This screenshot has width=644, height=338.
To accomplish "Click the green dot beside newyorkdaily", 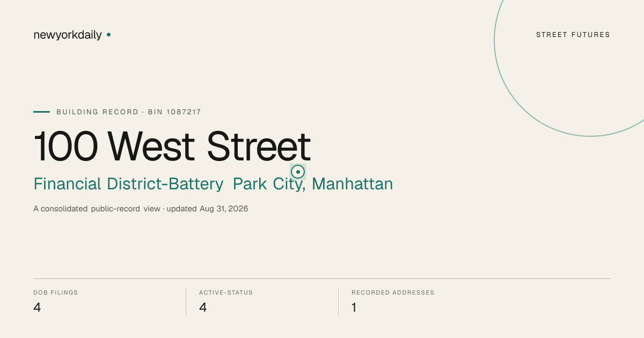I will [x=108, y=34].
